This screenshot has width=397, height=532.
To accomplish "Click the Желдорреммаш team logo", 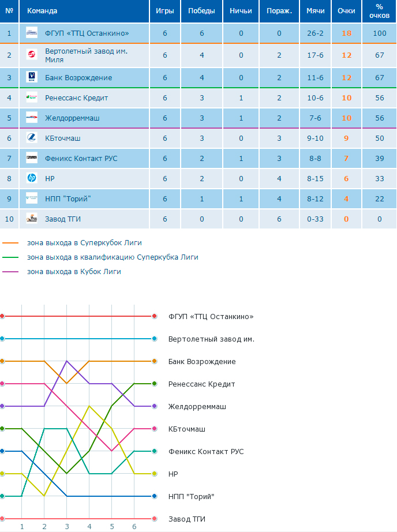I will (x=32, y=118).
